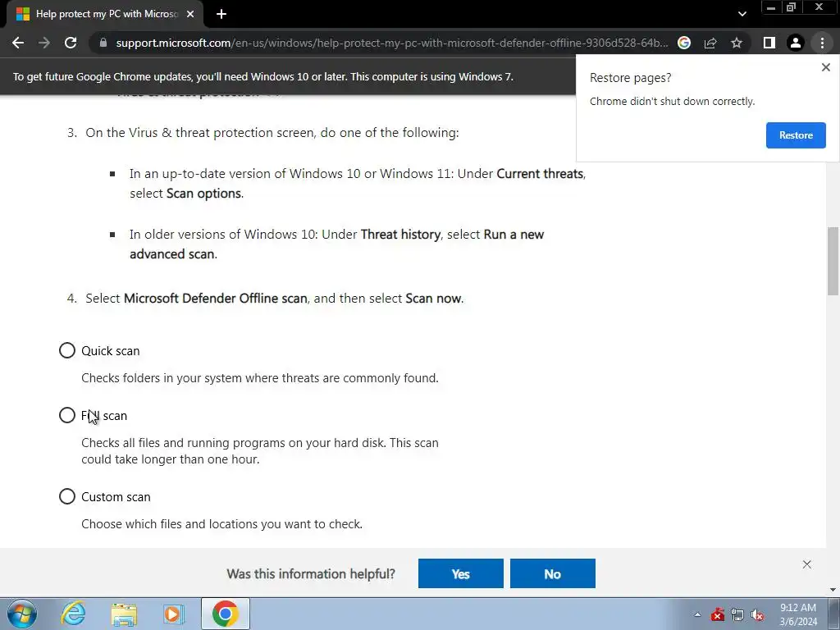Open Windows Media Player from taskbar

174,614
